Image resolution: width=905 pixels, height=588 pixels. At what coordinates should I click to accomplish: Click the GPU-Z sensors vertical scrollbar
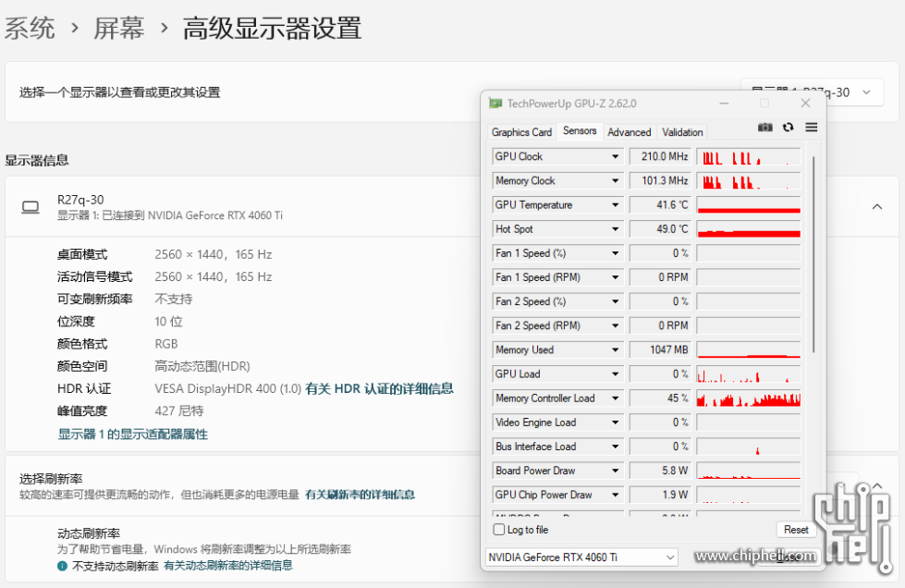pos(813,254)
